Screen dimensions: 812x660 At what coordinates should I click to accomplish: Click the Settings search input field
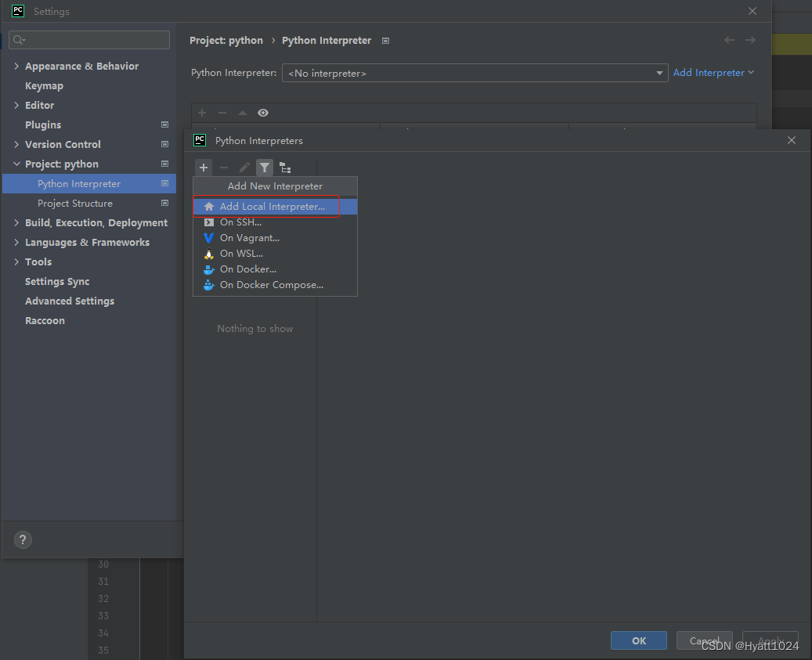(x=89, y=40)
